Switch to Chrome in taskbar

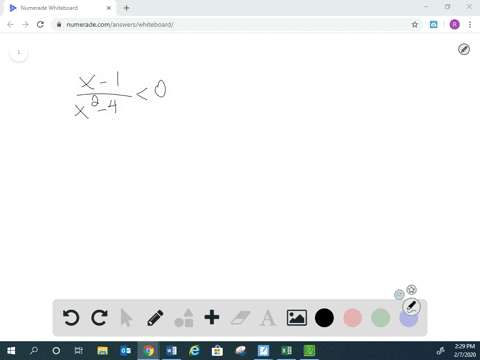coord(148,351)
